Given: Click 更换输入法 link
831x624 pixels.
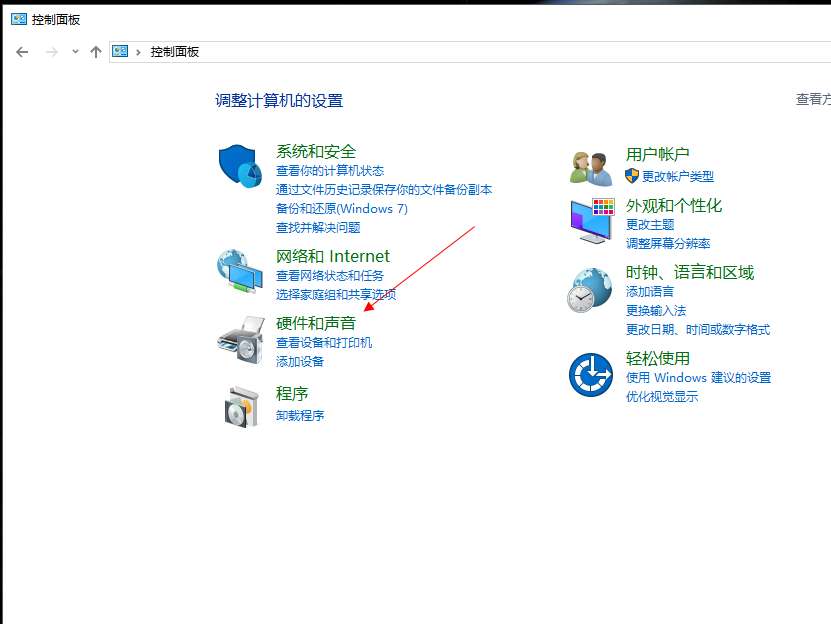Looking at the screenshot, I should point(656,311).
